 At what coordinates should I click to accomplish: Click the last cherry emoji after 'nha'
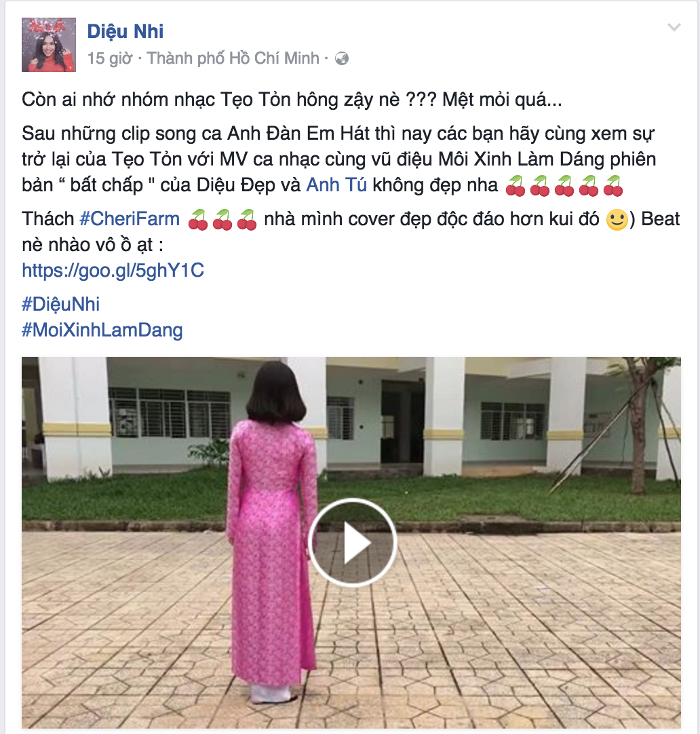point(613,186)
